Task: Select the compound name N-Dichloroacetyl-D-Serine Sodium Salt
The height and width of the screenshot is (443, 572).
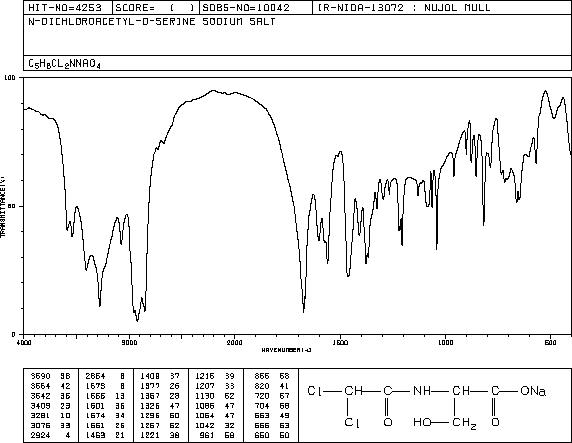Action: point(152,22)
